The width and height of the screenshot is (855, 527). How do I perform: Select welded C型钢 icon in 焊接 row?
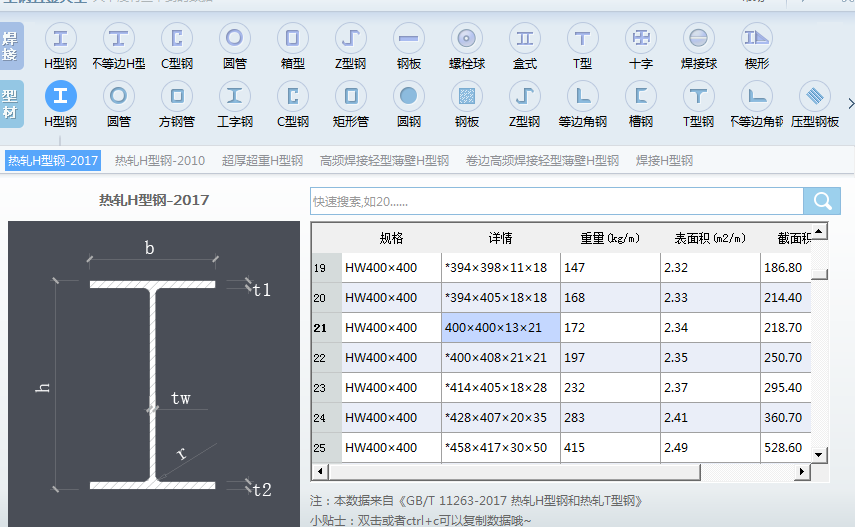[x=177, y=39]
